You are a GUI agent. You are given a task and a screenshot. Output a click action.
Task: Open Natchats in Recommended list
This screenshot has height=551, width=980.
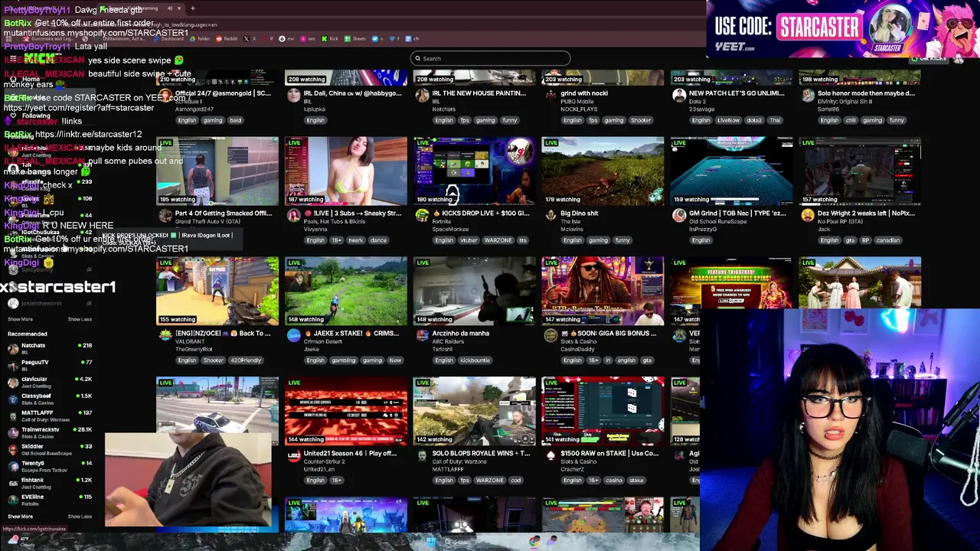[50, 348]
